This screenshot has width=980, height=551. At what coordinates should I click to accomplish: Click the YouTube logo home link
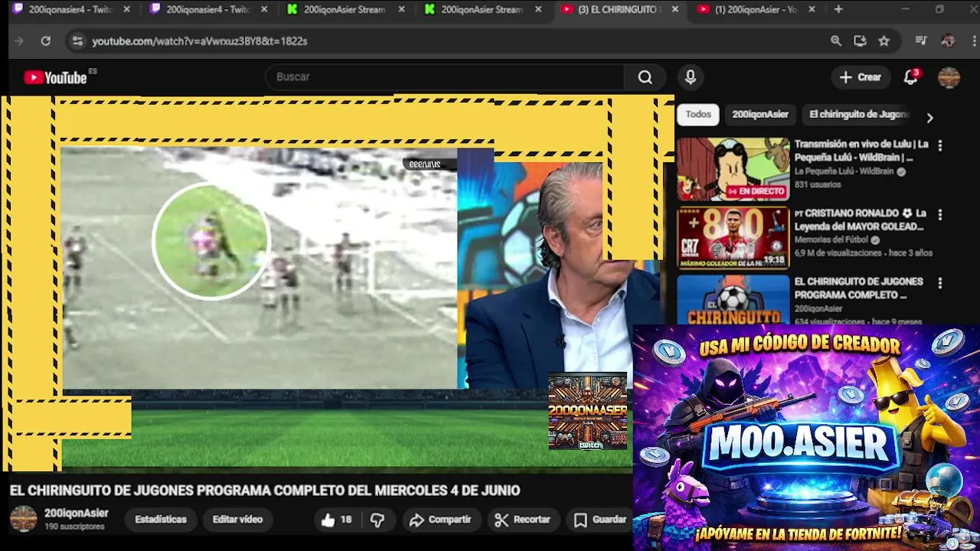(x=55, y=77)
